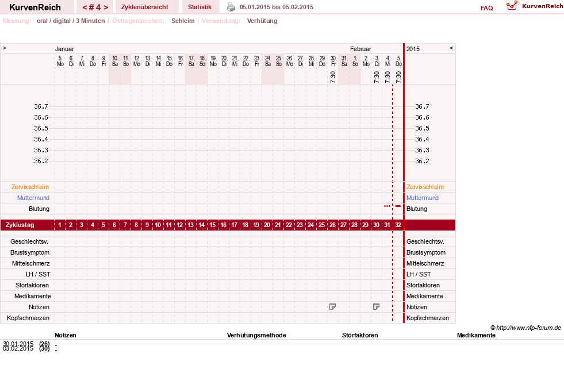The width and height of the screenshot is (564, 392).
Task: Click the Februar month label
Action: (360, 49)
